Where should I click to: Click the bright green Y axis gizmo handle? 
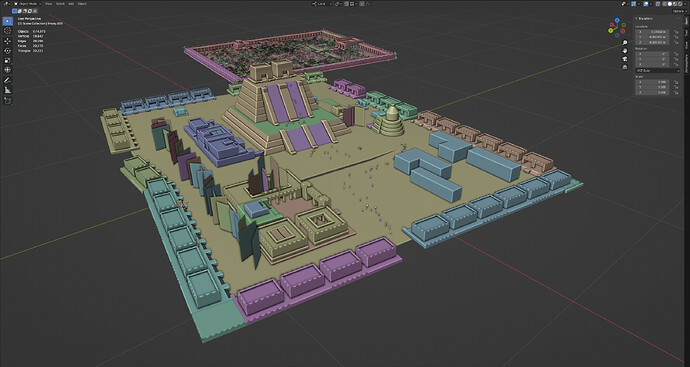(611, 30)
